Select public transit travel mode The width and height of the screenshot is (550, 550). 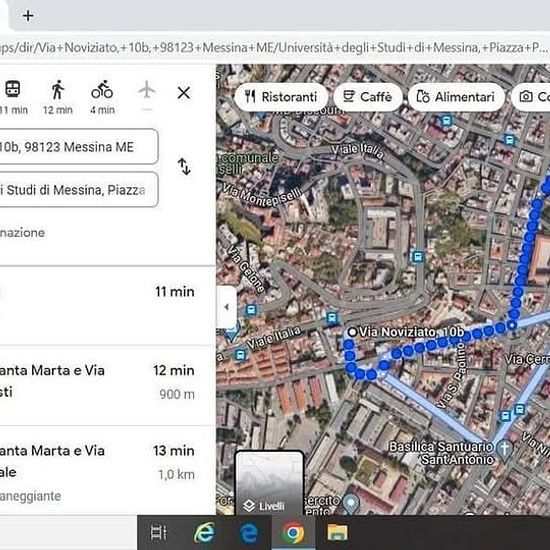[x=13, y=96]
